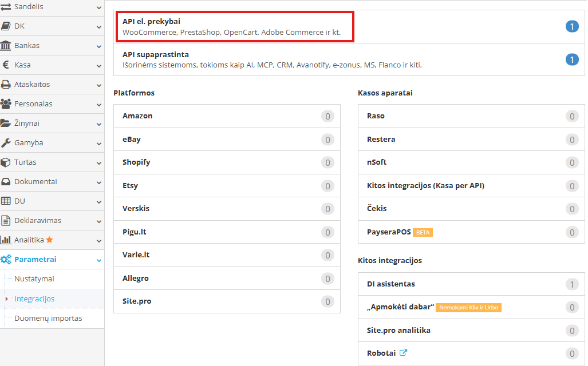Image resolution: width=588 pixels, height=366 pixels.
Task: Click the Analitika orange star icon
Action: 49,240
